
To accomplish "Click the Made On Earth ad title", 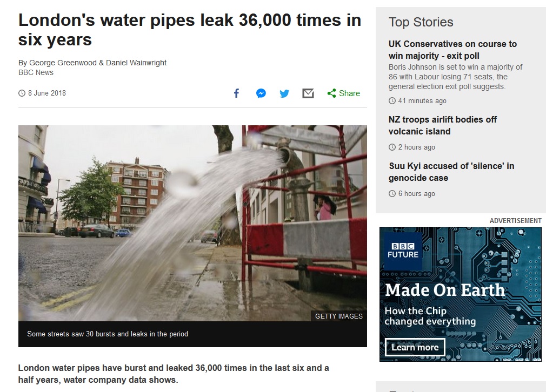I will [x=444, y=290].
